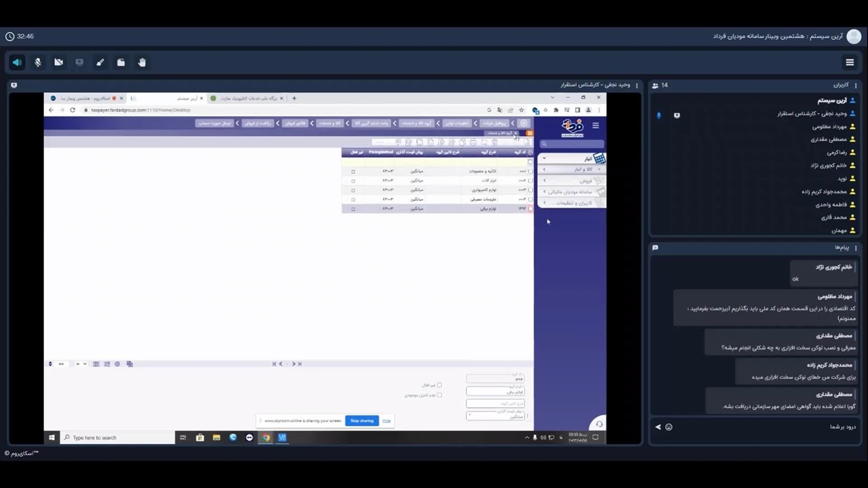This screenshot has width=868, height=488.
Task: Click the Stop sharing button
Action: click(361, 421)
